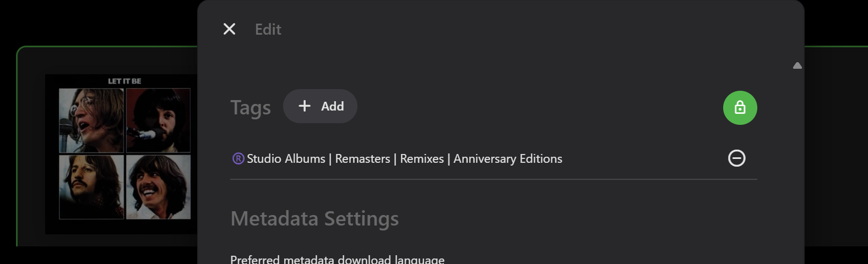Click the top-left portrait on the cover
Screen dimensions: 868x264
(x=91, y=120)
